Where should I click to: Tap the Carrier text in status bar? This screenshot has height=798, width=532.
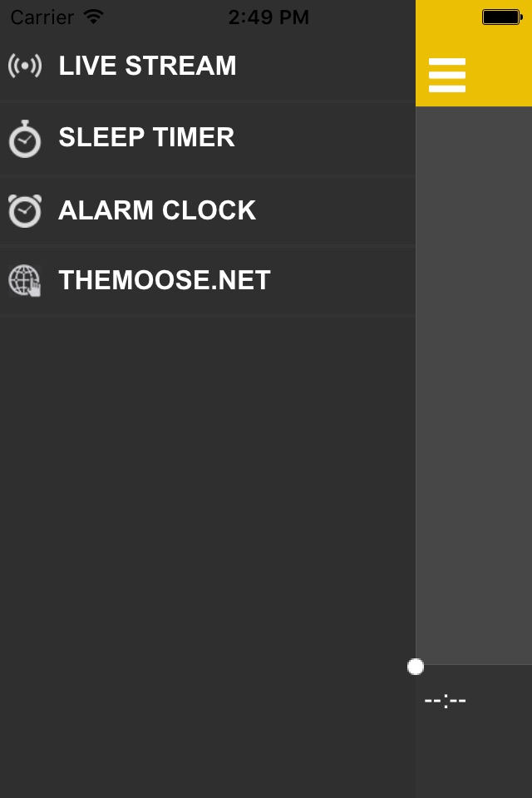click(x=43, y=17)
